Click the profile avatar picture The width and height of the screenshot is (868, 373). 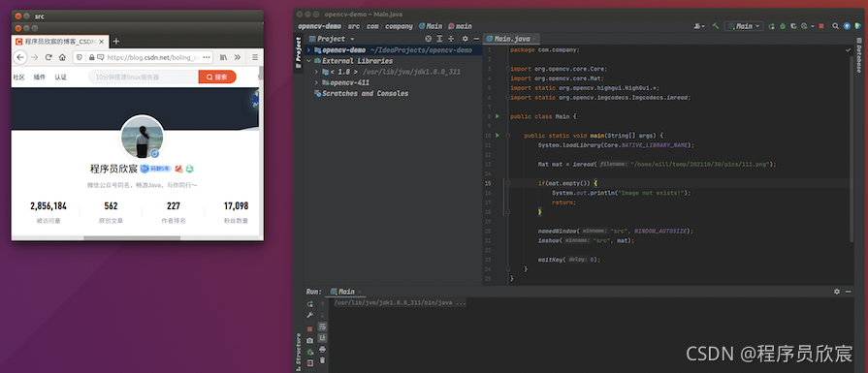pyautogui.click(x=142, y=137)
